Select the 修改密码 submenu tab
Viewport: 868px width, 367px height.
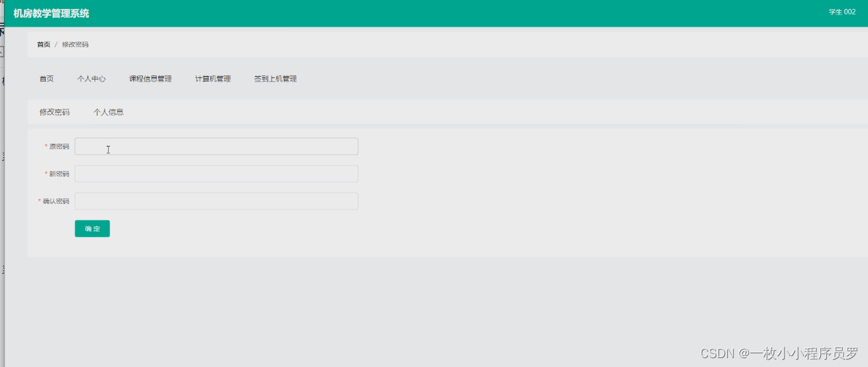point(55,112)
